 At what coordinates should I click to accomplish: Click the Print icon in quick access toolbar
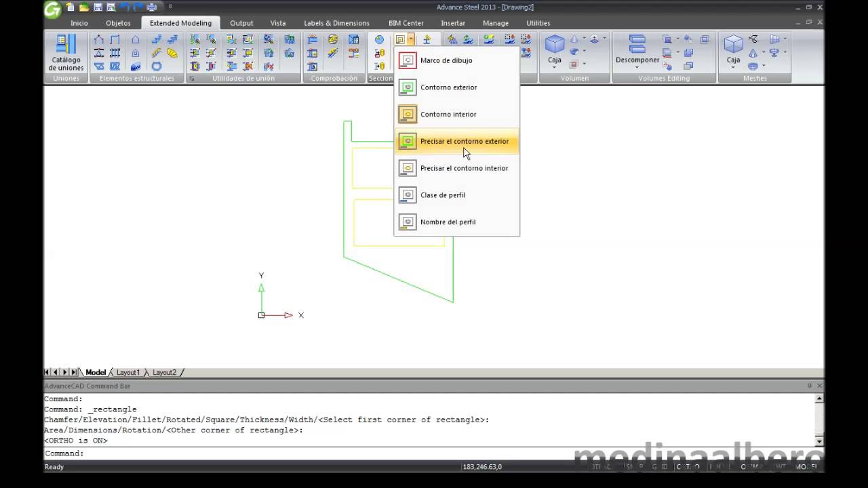(152, 7)
